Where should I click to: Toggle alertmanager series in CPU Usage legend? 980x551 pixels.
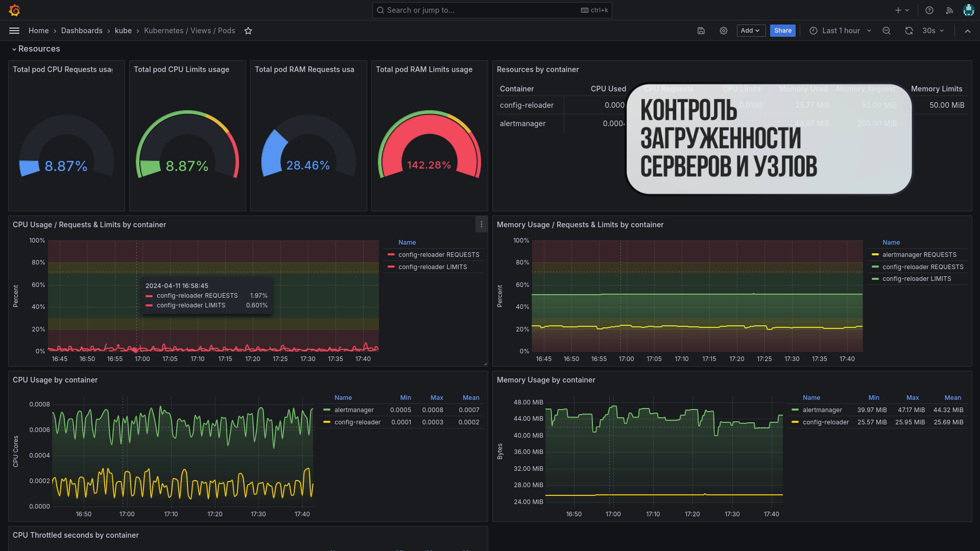tap(354, 410)
